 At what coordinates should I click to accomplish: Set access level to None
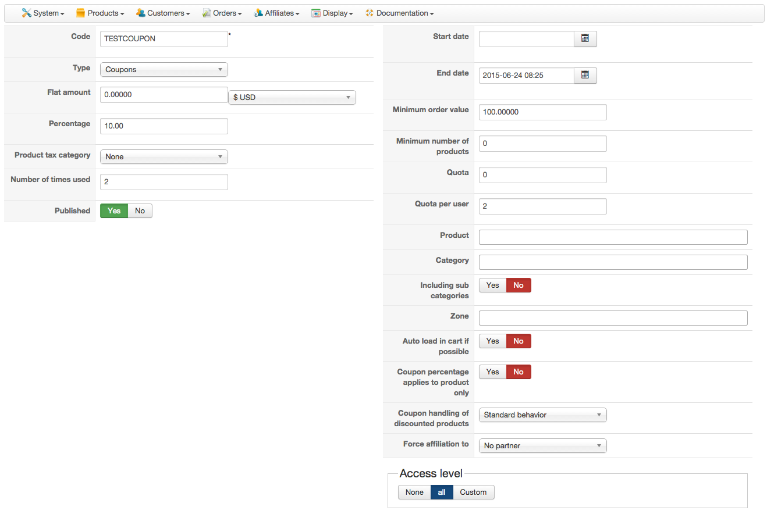[x=414, y=492]
